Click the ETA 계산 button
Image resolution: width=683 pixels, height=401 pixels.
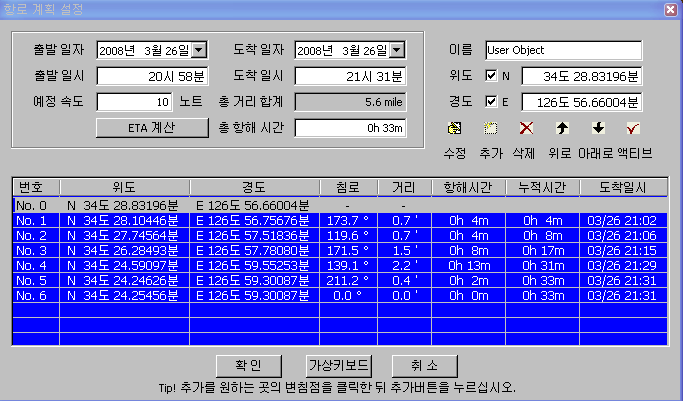pyautogui.click(x=152, y=128)
